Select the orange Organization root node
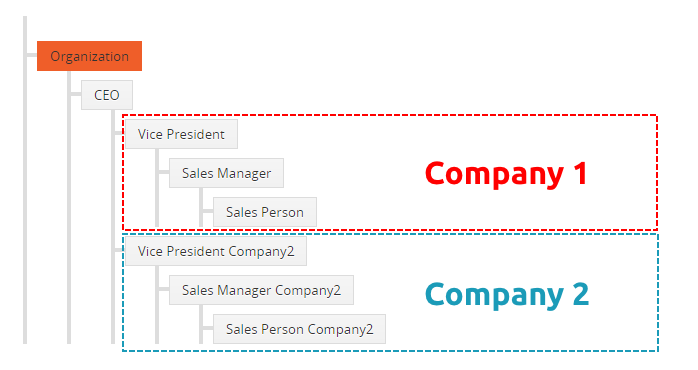The image size is (698, 370). tap(89, 56)
